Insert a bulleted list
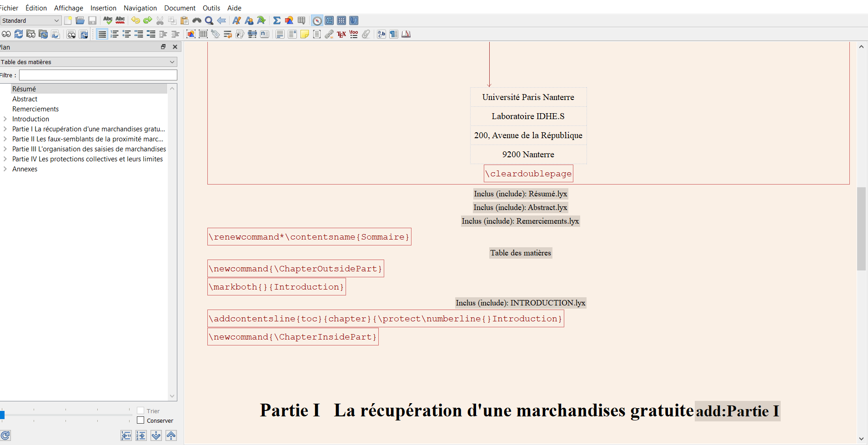The width and height of the screenshot is (868, 445). tap(127, 34)
